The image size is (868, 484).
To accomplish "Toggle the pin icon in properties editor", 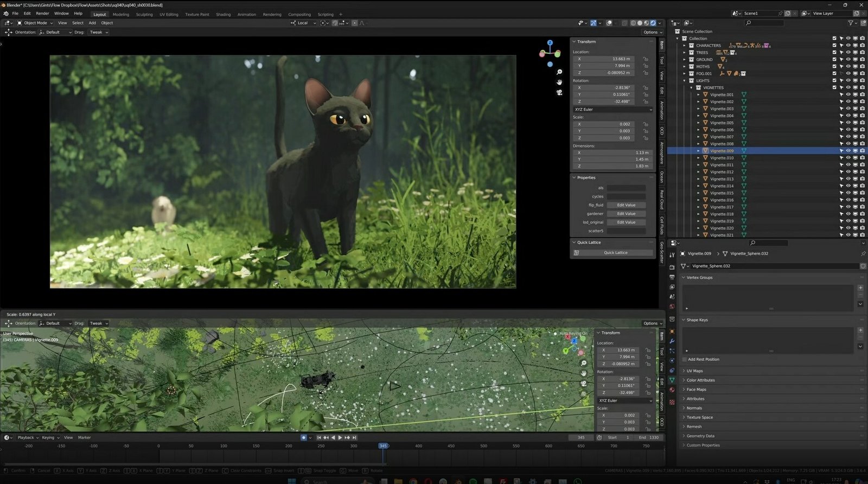I will click(863, 253).
